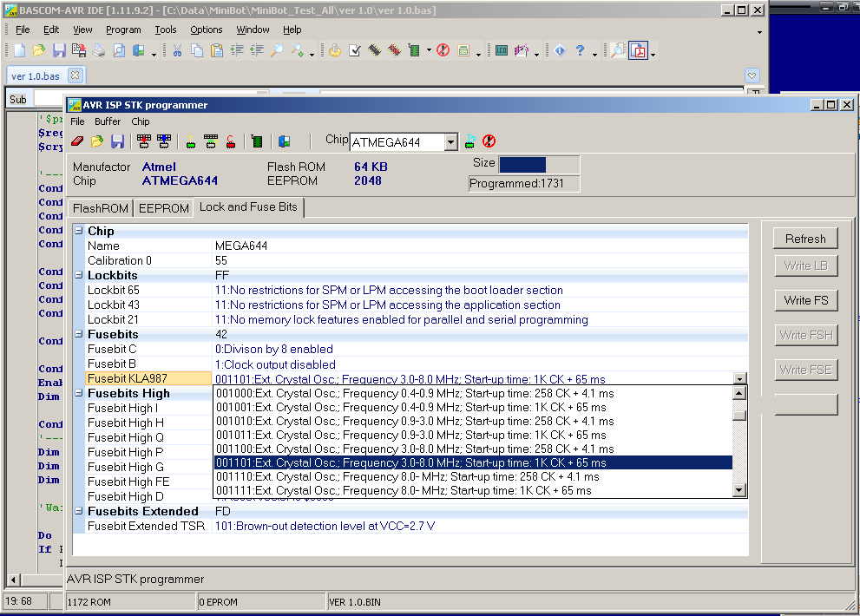Switch to the FlashROM tab

point(101,208)
